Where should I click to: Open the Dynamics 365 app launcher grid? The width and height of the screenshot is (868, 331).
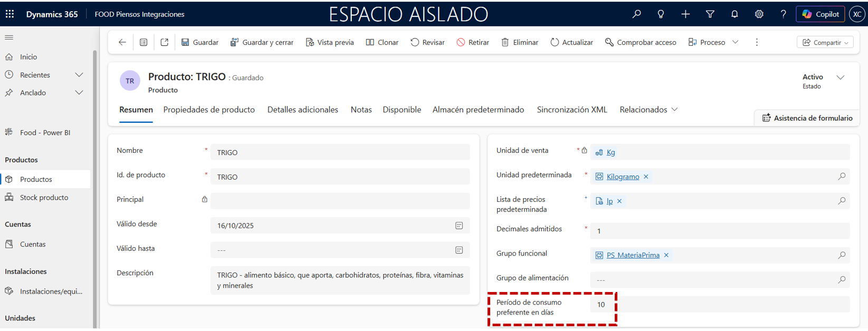(9, 14)
